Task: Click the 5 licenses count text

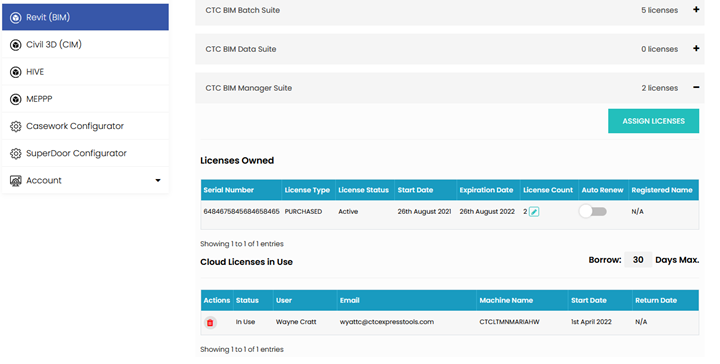Action: coord(659,10)
